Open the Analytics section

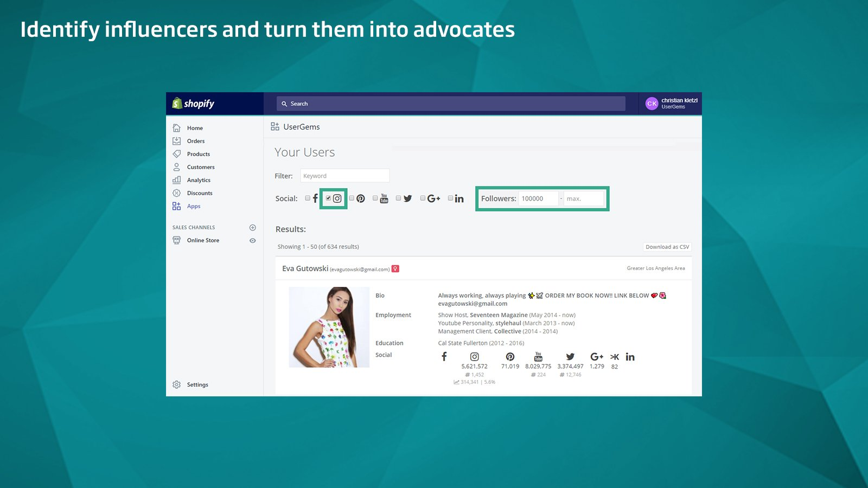tap(199, 180)
